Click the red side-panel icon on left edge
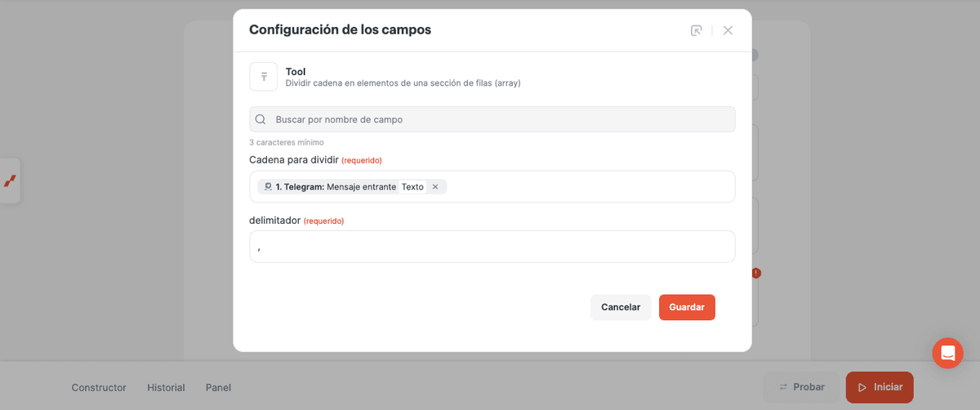980x410 pixels. coord(10,180)
